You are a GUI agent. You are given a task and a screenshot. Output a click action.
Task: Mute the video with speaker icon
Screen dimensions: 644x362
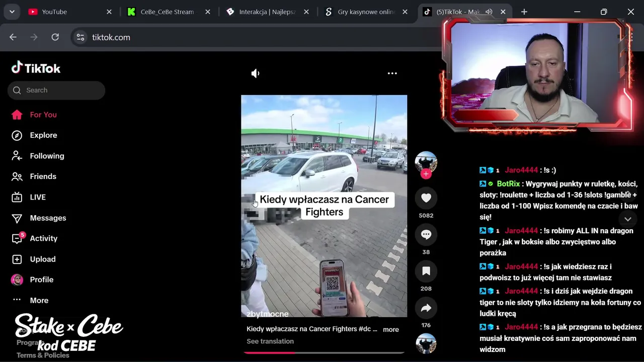pos(256,73)
